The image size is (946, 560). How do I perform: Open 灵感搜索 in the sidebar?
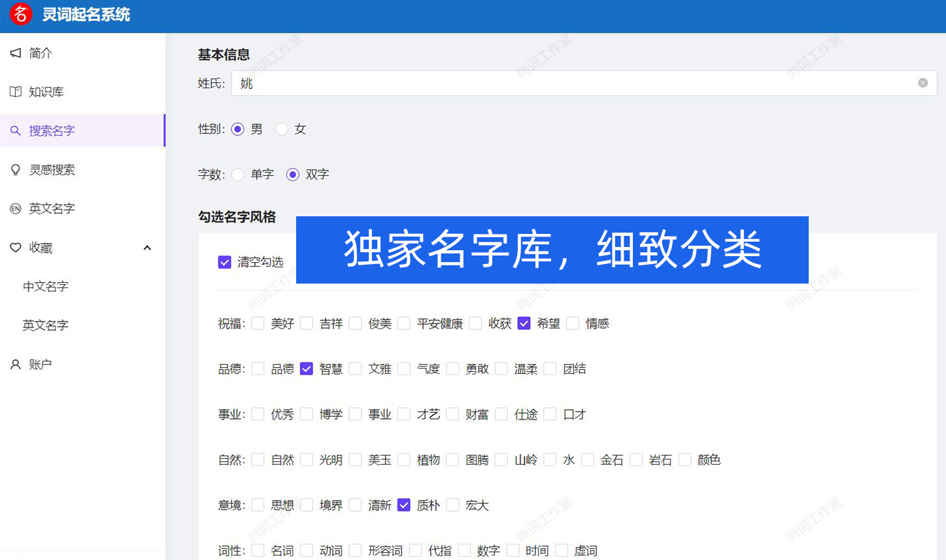[x=82, y=170]
